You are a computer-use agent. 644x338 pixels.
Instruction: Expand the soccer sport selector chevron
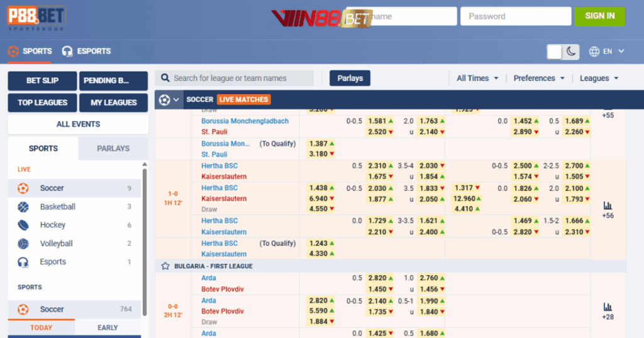(176, 99)
